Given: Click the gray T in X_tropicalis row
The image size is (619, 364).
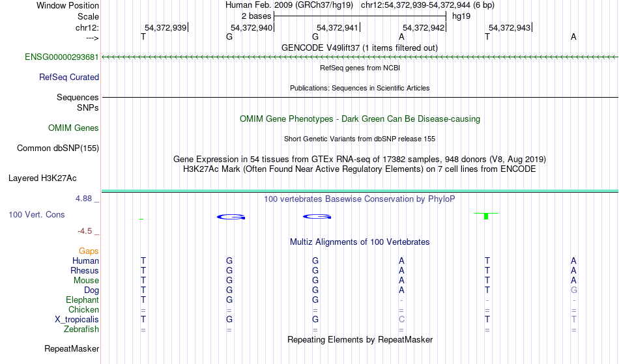Looking at the screenshot, I should tap(573, 320).
